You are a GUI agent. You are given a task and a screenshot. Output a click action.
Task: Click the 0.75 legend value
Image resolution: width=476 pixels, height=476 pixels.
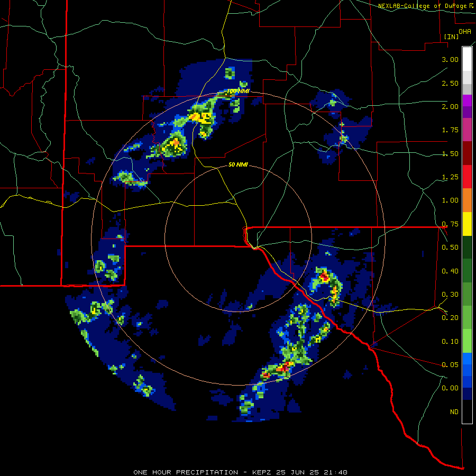(450, 224)
